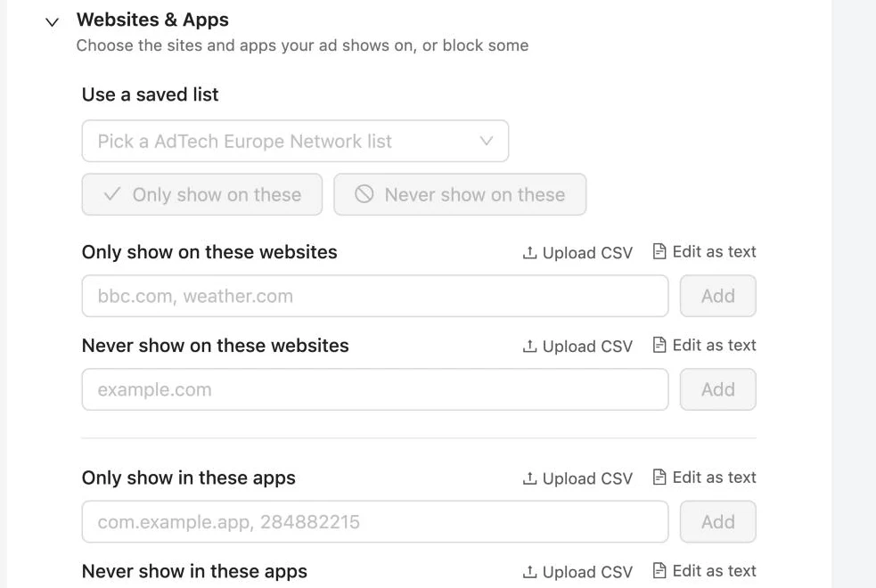Viewport: 876px width, 588px height.
Task: Focus the example.com input field
Action: [375, 389]
